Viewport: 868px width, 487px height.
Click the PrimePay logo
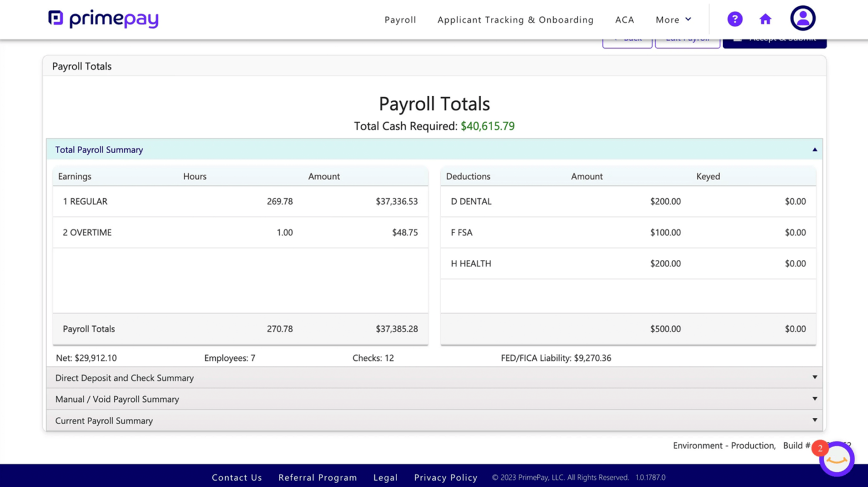103,19
